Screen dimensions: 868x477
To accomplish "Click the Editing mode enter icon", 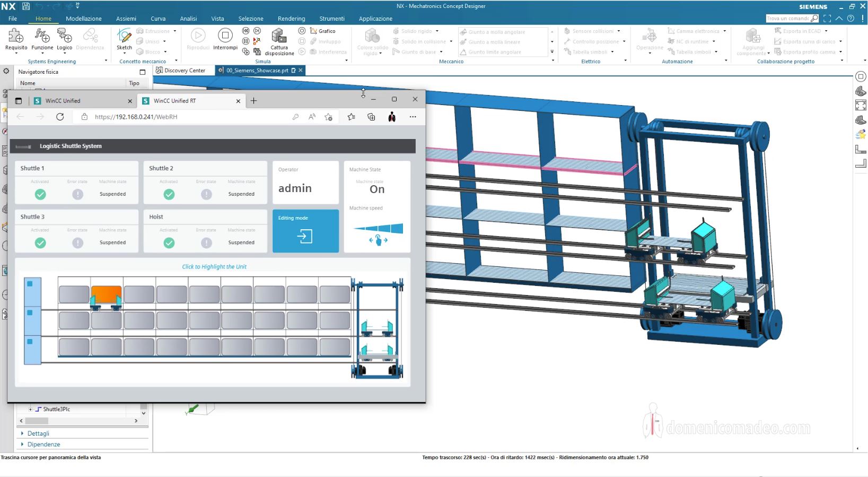I will pos(305,236).
